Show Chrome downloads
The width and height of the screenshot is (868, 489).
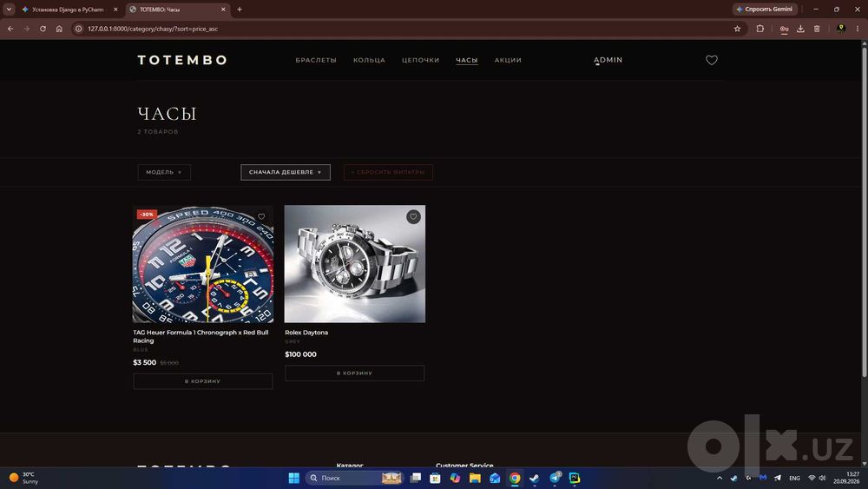click(x=800, y=29)
